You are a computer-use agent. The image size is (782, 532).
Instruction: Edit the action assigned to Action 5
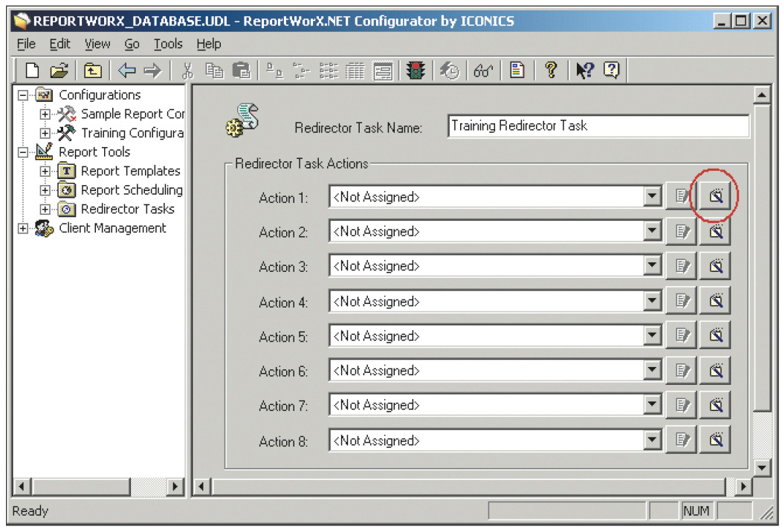[x=681, y=335]
